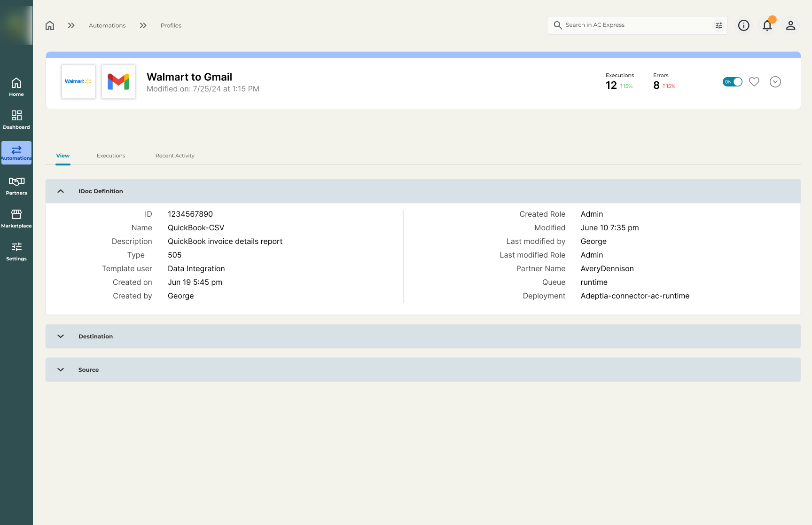This screenshot has height=525, width=812.
Task: Click search filter options icon
Action: pos(718,25)
